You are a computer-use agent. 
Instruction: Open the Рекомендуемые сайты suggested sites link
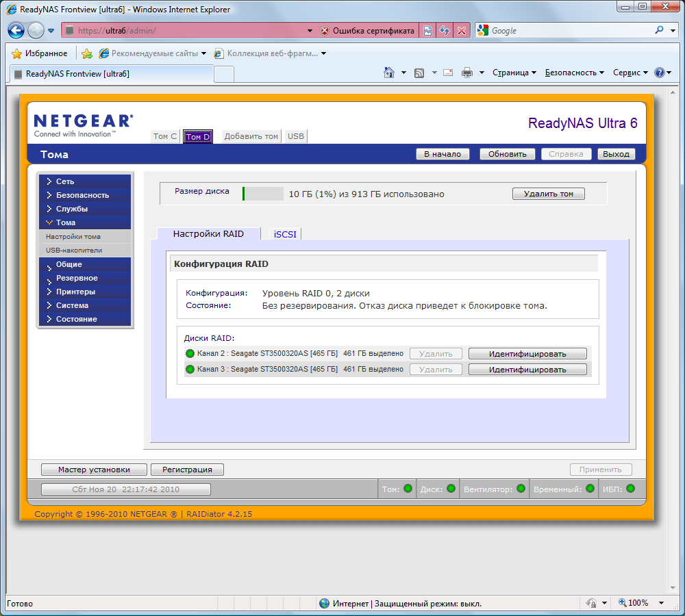(x=153, y=53)
